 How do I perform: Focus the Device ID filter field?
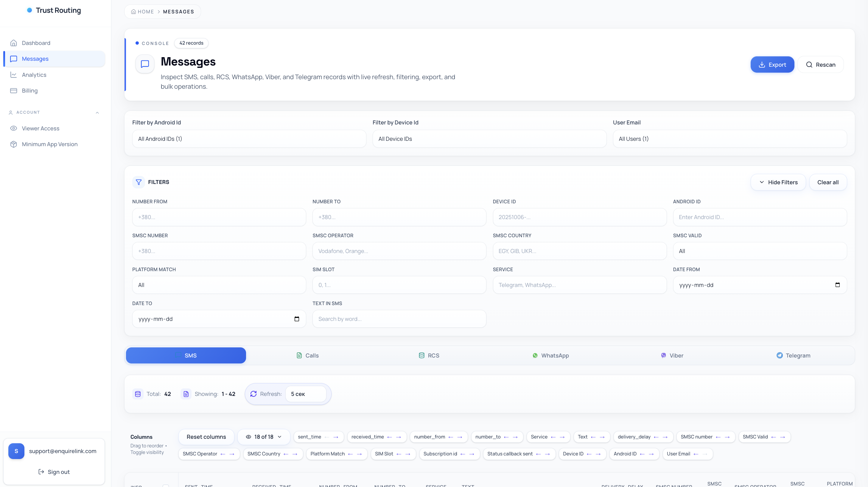(x=580, y=217)
